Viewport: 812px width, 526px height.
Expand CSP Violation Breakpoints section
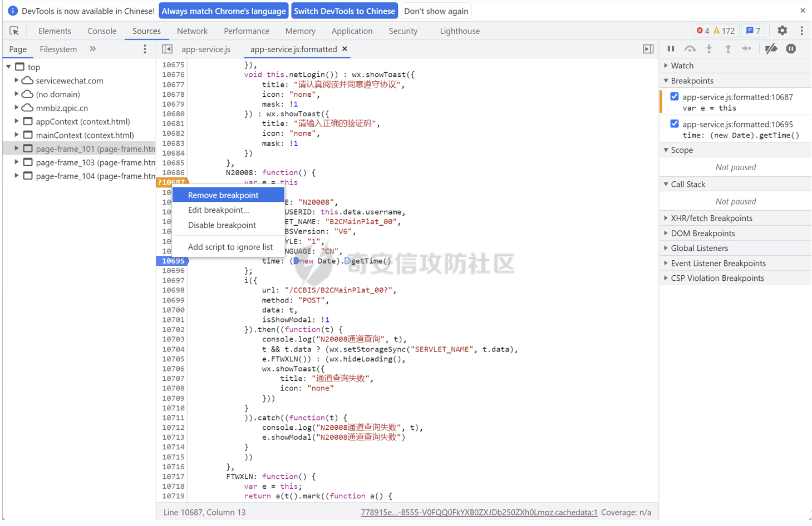point(735,278)
